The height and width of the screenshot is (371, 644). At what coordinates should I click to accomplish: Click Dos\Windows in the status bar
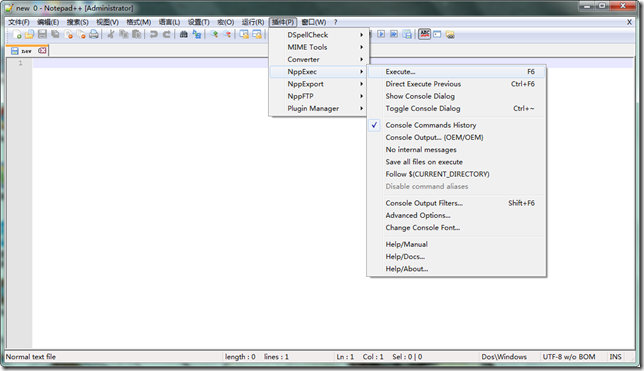coord(504,357)
